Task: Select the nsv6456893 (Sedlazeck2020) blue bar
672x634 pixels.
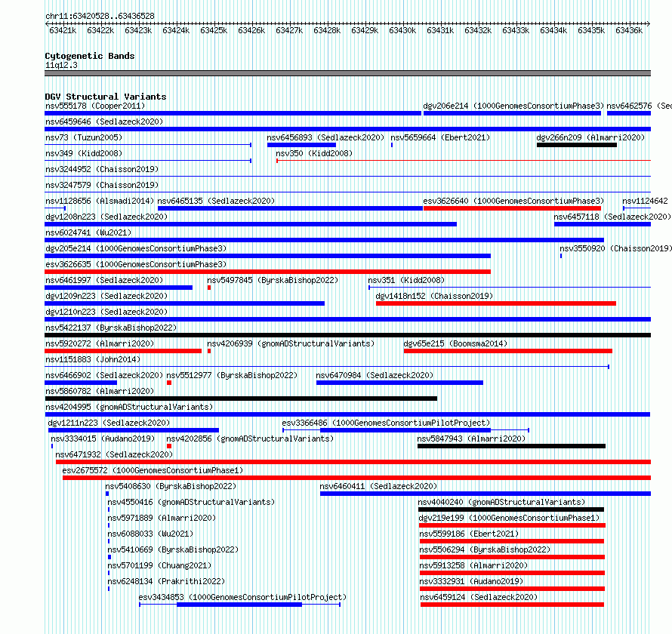Action: click(x=302, y=145)
